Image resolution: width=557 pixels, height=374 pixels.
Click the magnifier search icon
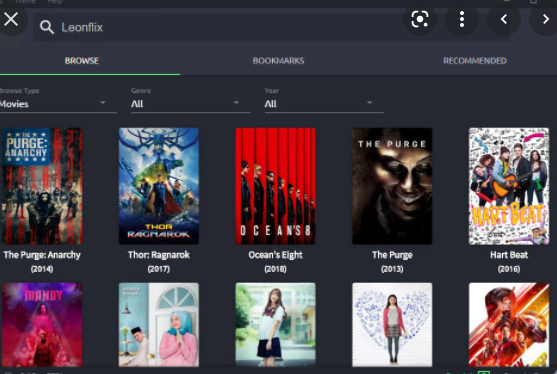coord(47,27)
